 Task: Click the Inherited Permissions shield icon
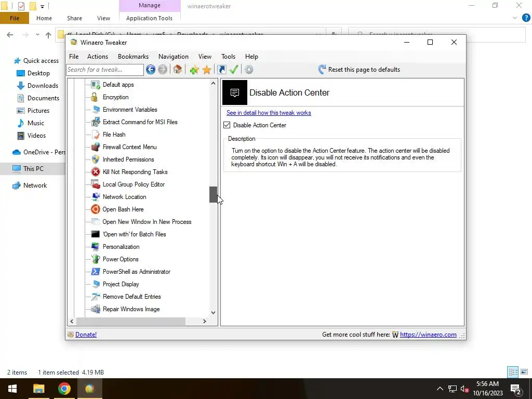[96, 159]
